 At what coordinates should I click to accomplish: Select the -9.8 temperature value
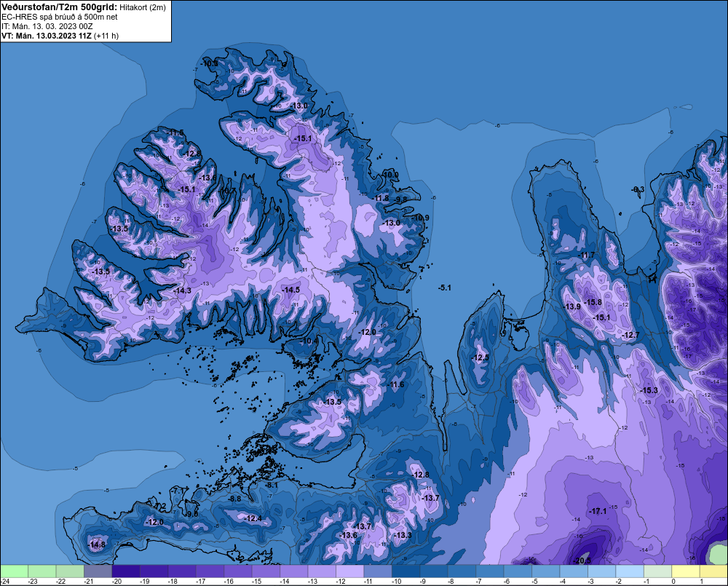point(400,199)
